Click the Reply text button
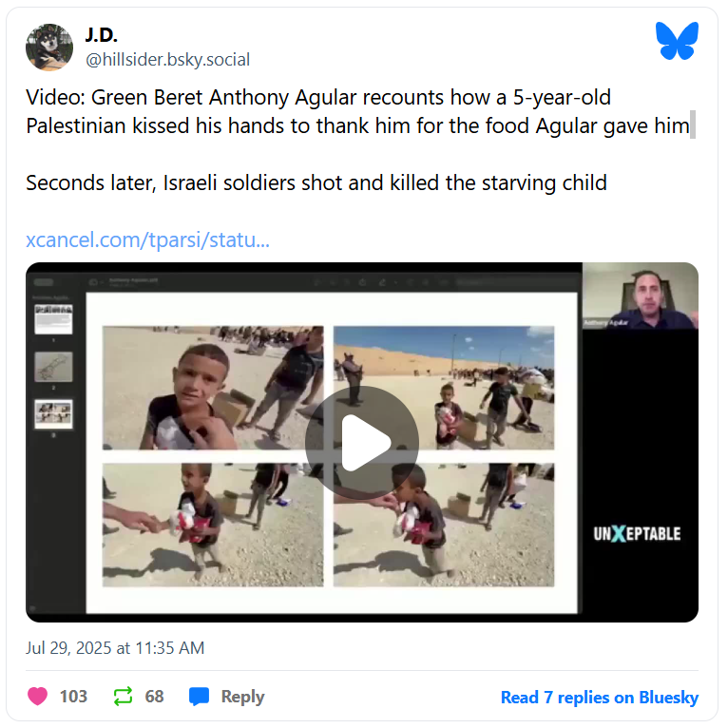Viewport: 728px width, 728px height. tap(242, 697)
